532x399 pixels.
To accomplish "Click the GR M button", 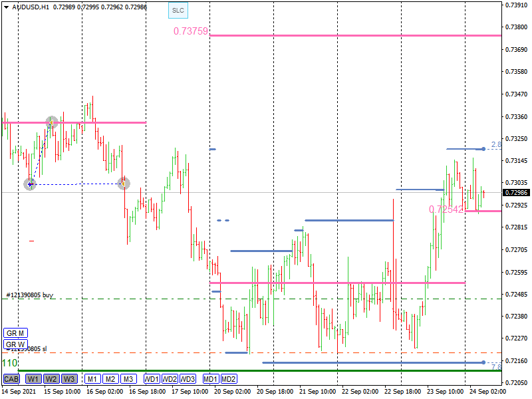I will point(15,332).
